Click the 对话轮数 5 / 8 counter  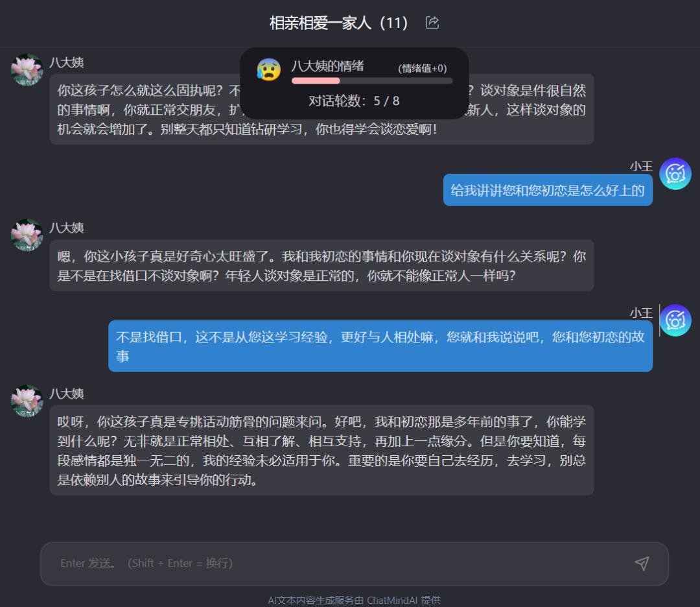pyautogui.click(x=354, y=101)
